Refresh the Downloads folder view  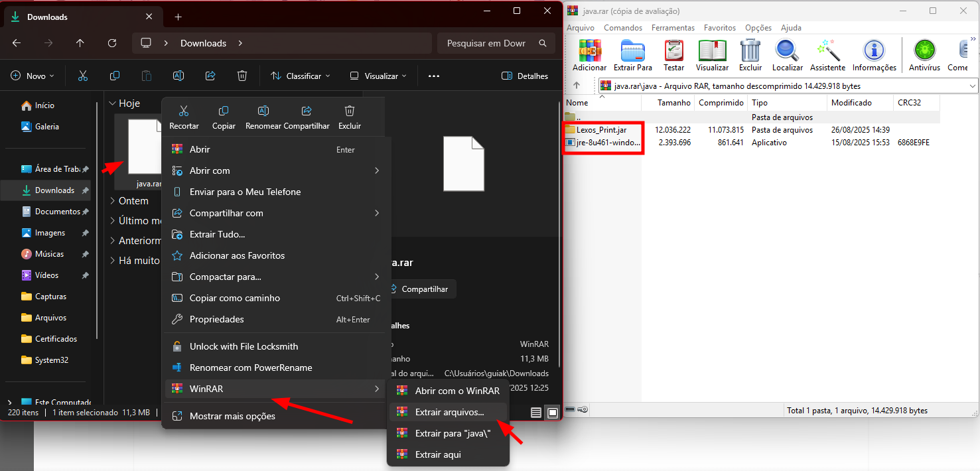point(112,43)
